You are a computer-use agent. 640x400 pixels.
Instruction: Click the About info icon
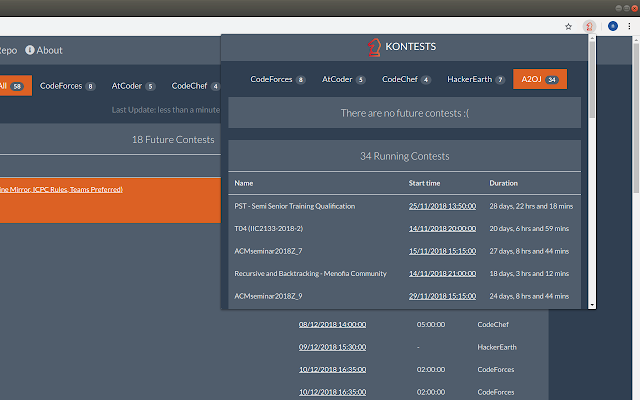(x=30, y=50)
